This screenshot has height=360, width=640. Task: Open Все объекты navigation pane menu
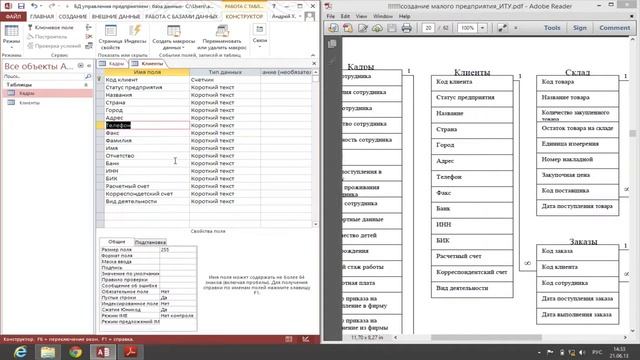click(80, 66)
